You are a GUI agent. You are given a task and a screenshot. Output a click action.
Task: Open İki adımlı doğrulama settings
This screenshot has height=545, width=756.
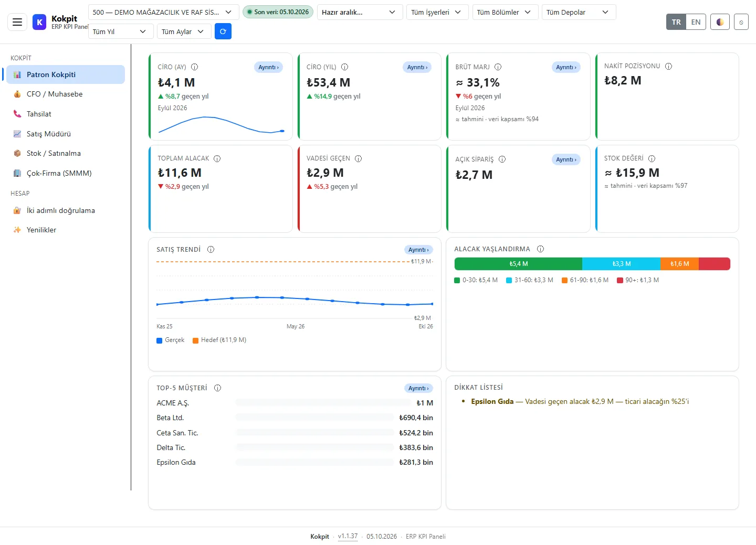coord(66,210)
